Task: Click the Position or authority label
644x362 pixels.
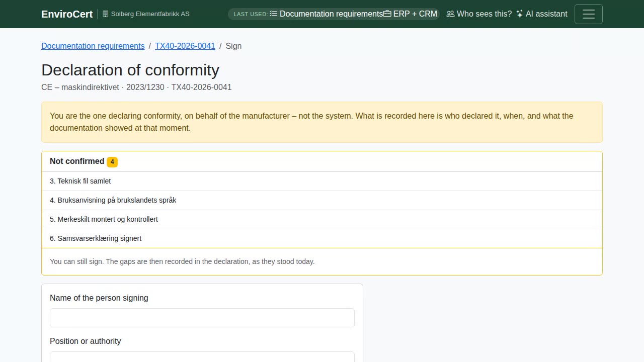Action: point(86,341)
